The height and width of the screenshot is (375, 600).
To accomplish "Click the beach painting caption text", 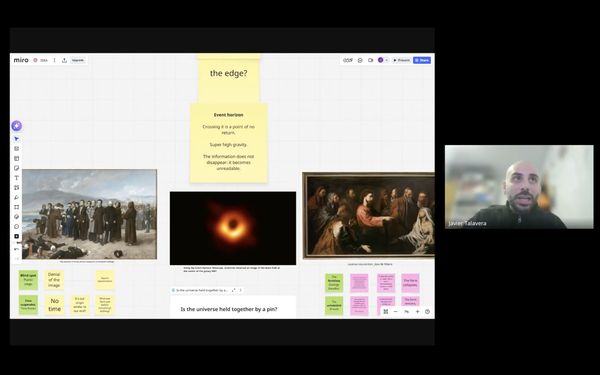I will (x=87, y=262).
